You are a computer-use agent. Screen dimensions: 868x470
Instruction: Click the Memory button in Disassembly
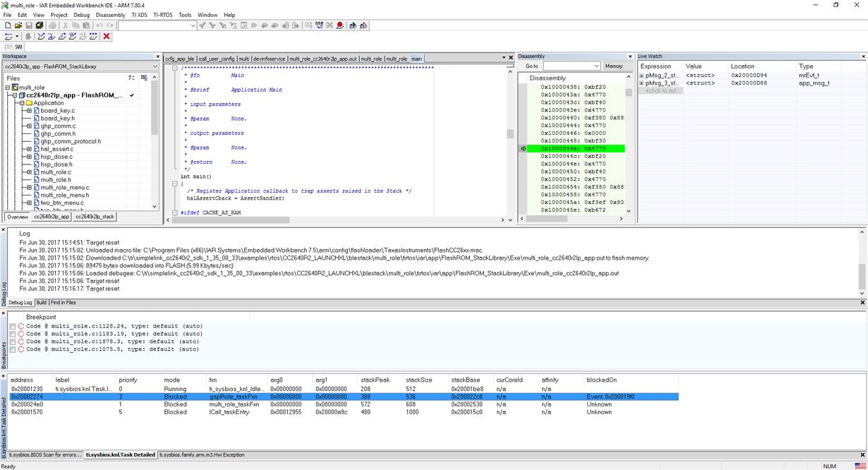pos(614,66)
